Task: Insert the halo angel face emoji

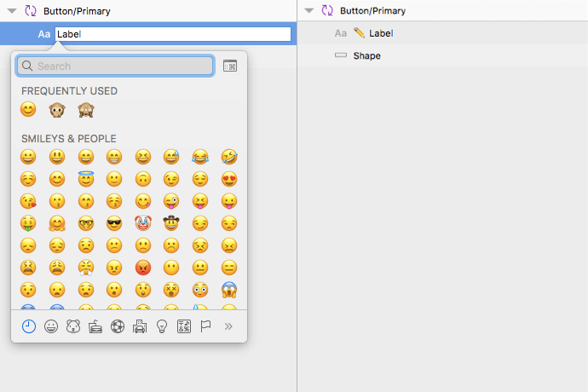Action: pyautogui.click(x=86, y=179)
